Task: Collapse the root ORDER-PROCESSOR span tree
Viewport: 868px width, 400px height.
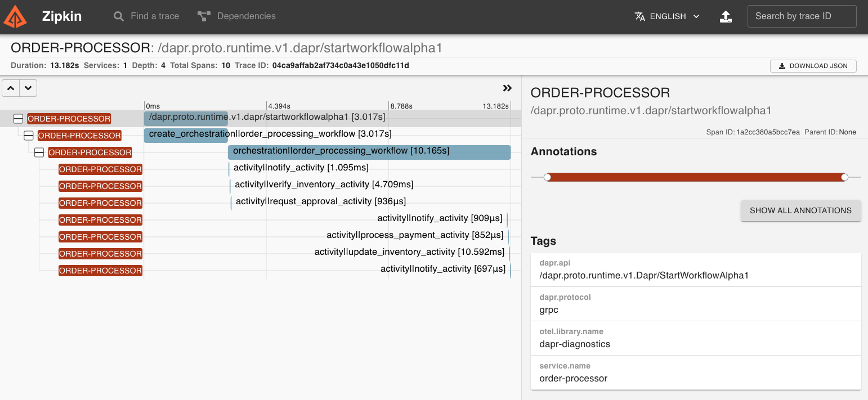Action: pos(18,119)
